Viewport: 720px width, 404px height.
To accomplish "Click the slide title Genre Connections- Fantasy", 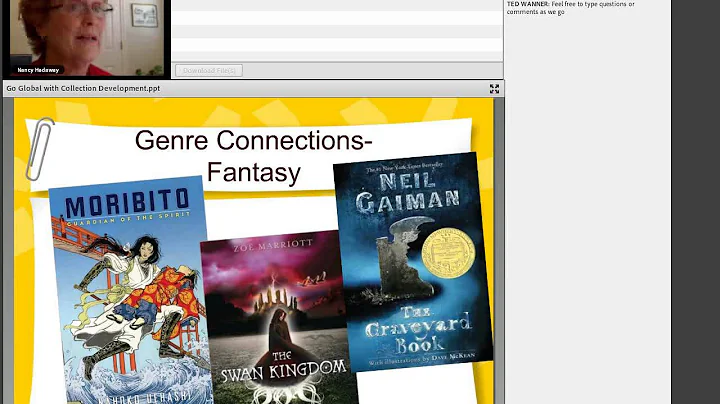I will (x=253, y=156).
